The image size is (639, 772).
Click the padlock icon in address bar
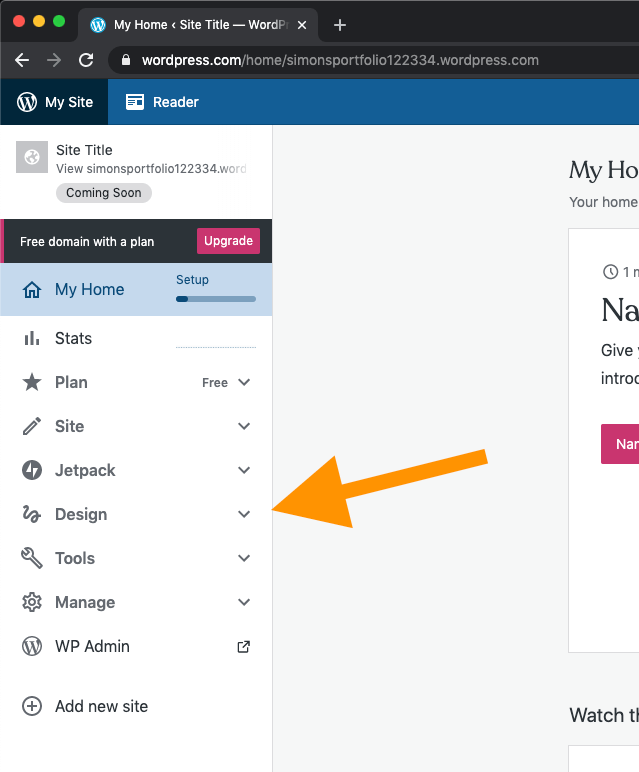pyautogui.click(x=126, y=60)
